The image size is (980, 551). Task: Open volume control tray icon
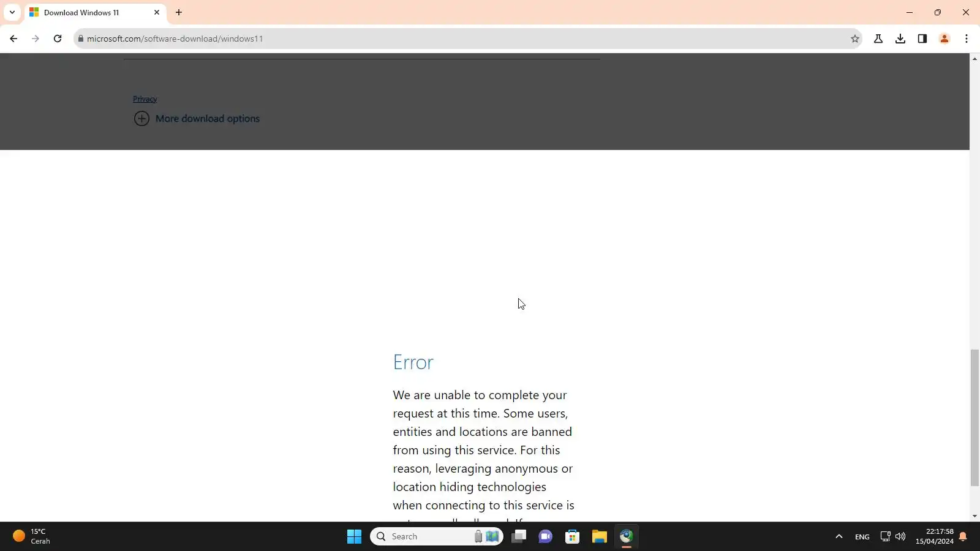coord(900,536)
